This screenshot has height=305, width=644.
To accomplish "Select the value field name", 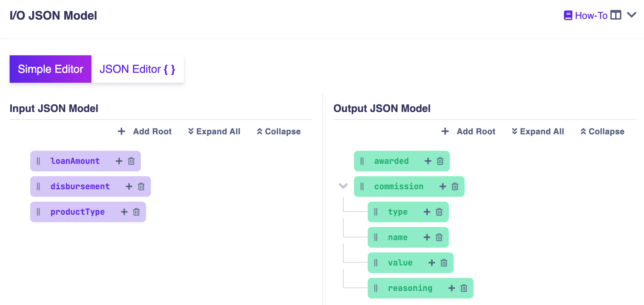I will tap(400, 263).
